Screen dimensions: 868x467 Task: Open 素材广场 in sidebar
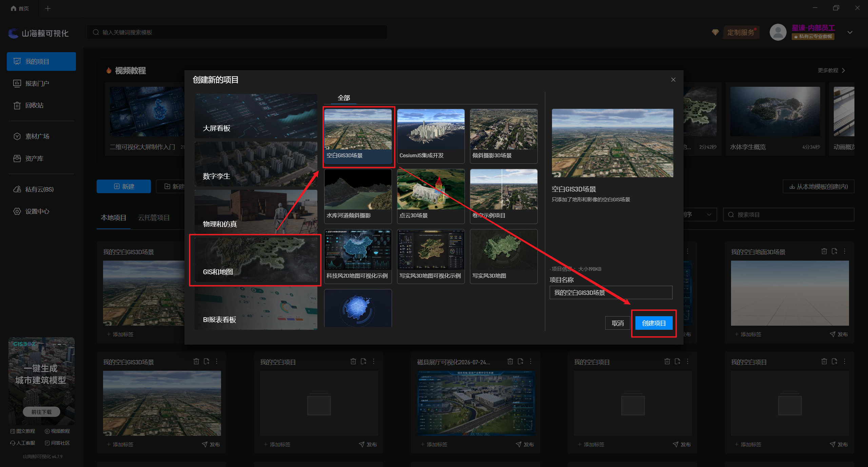pyautogui.click(x=41, y=136)
